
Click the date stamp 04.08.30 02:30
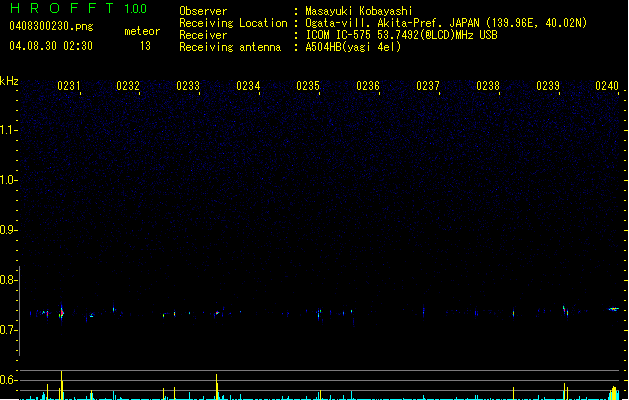point(51,46)
